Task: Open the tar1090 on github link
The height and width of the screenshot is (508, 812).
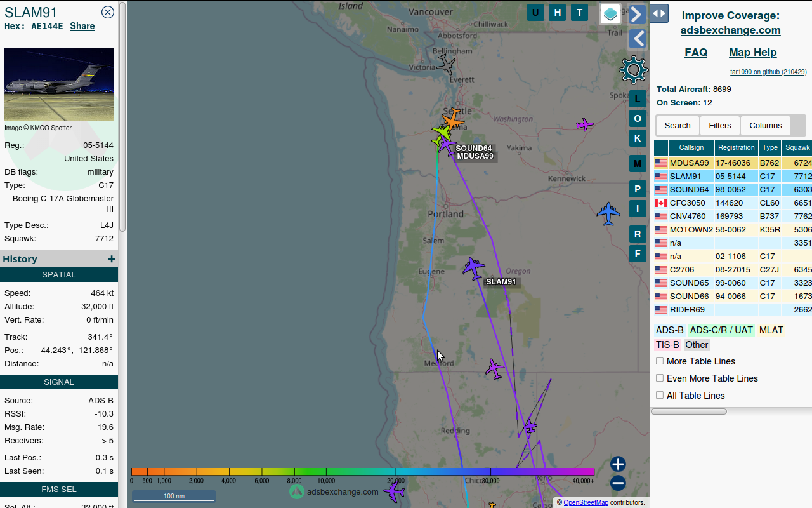Action: pyautogui.click(x=768, y=72)
